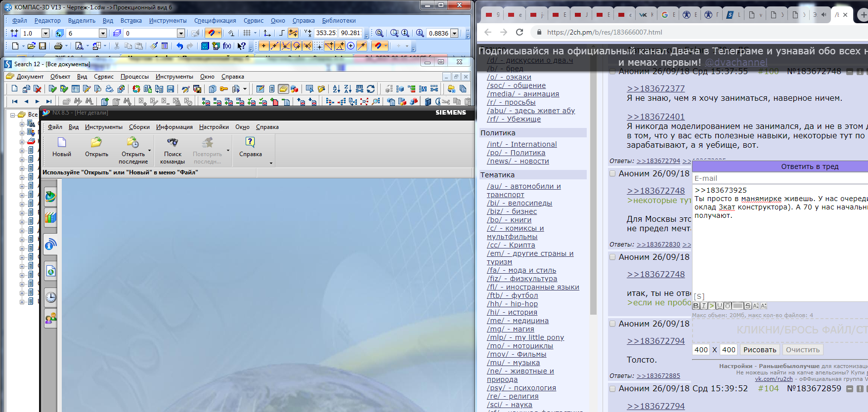The height and width of the screenshot is (412, 868).
Task: Toggle orthogonal drawing mode in KOMPAS
Action: click(281, 33)
